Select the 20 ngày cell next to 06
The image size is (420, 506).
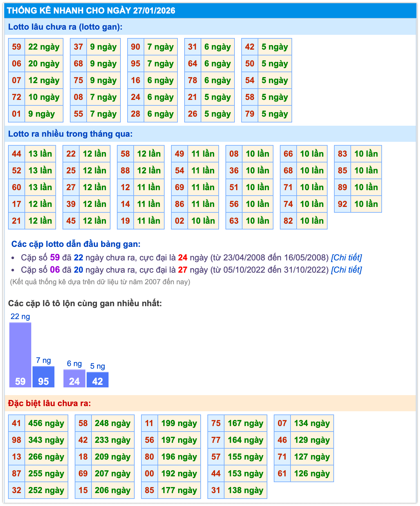(44, 63)
